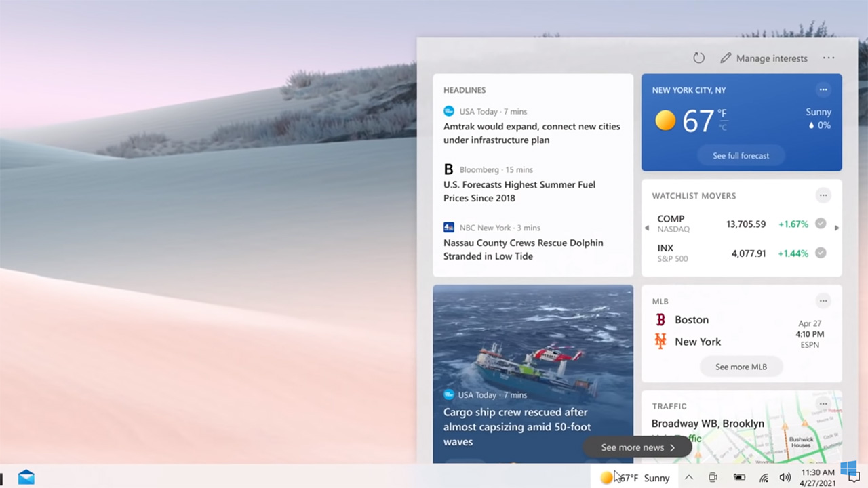Click the Bloomberg logo in Headlines
868x488 pixels.
[448, 169]
